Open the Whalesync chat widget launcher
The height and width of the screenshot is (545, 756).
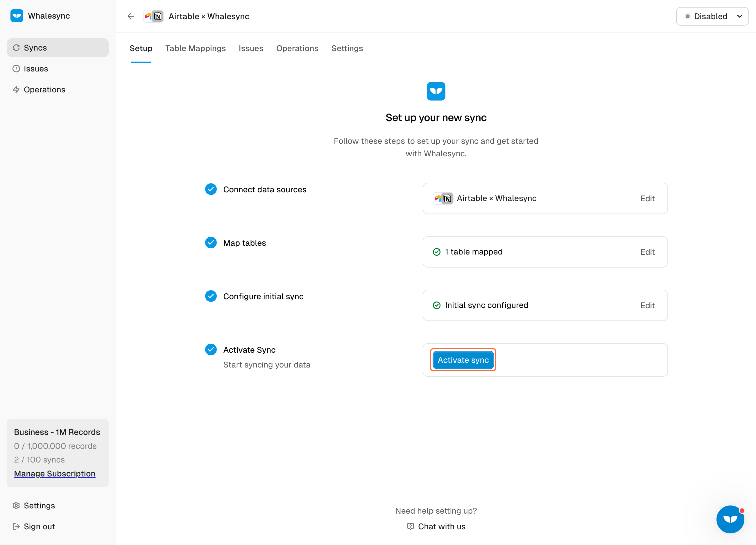730,519
